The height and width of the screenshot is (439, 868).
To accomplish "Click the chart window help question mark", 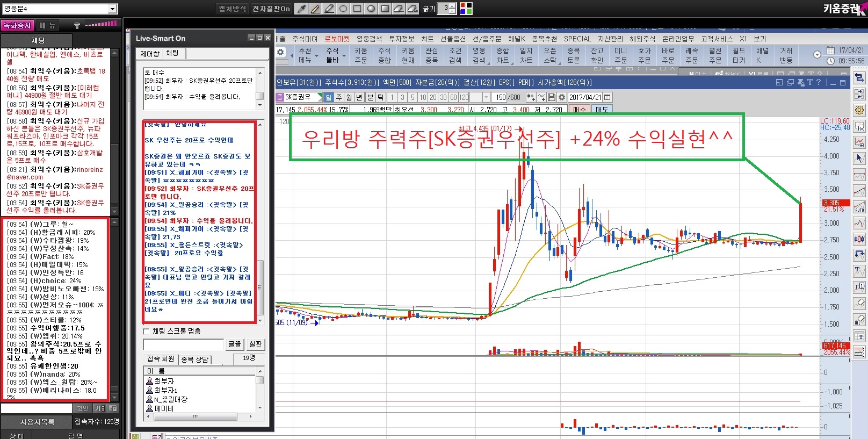I will (819, 82).
